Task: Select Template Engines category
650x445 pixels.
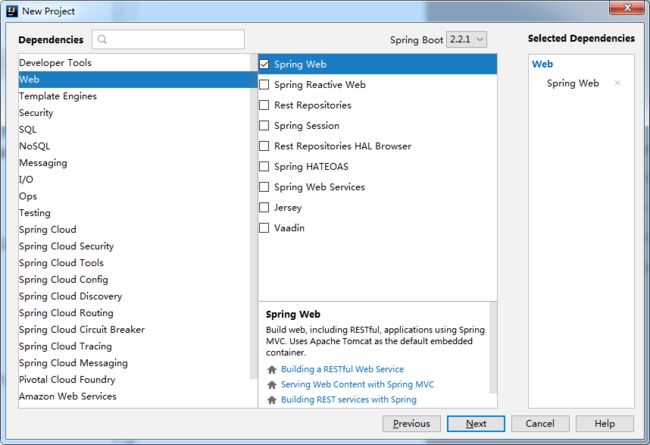Action: coord(134,96)
